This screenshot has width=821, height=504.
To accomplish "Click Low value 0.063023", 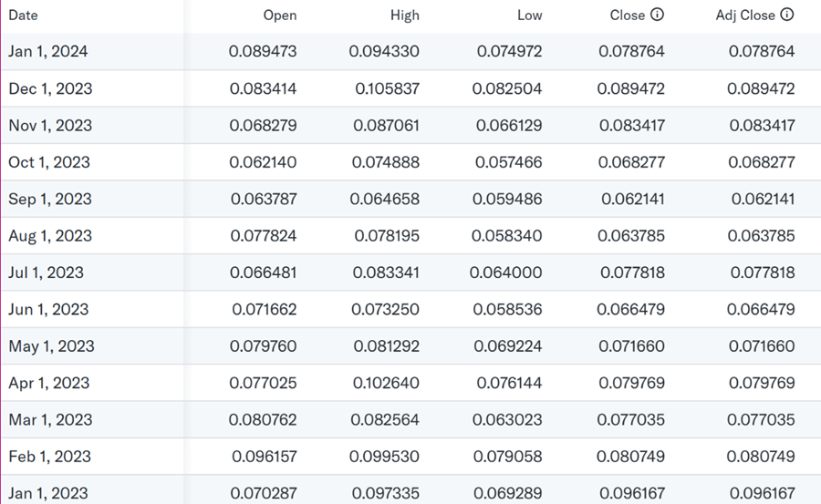I will pyautogui.click(x=507, y=420).
